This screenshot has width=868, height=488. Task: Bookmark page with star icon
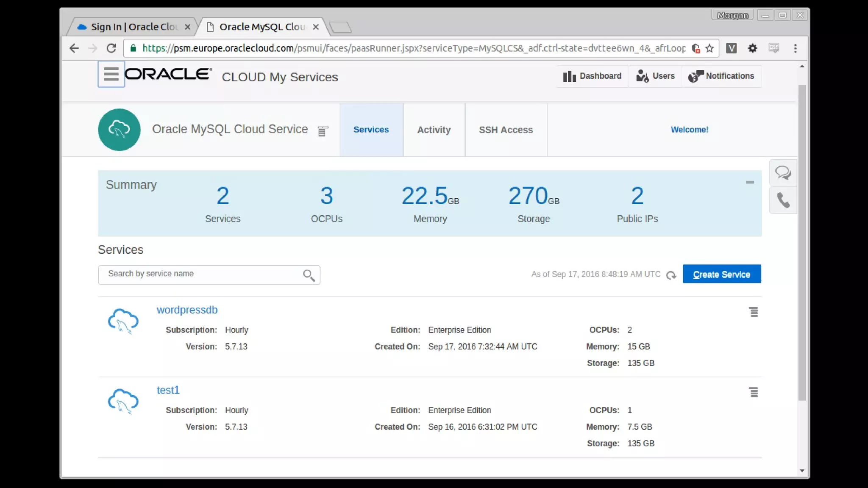pyautogui.click(x=709, y=48)
